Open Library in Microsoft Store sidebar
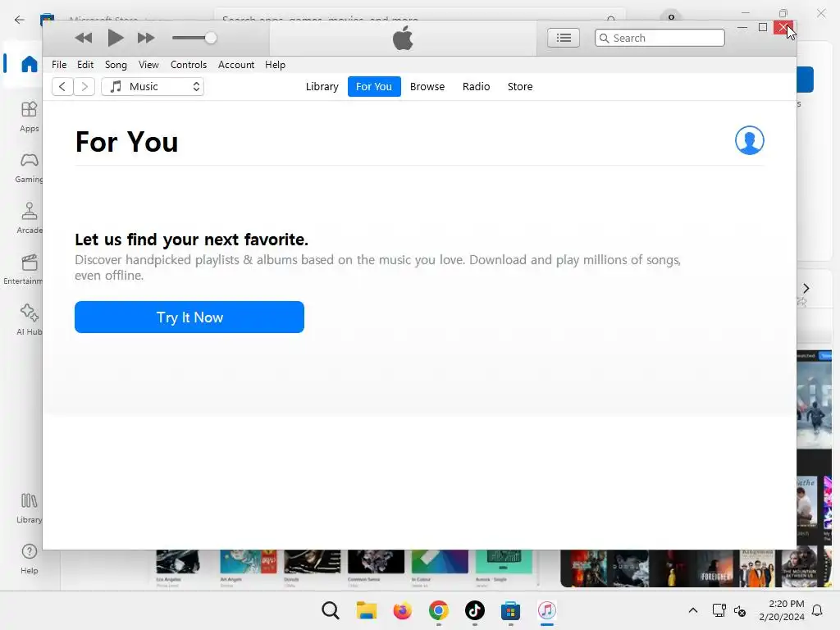Image resolution: width=840 pixels, height=630 pixels. 29,508
